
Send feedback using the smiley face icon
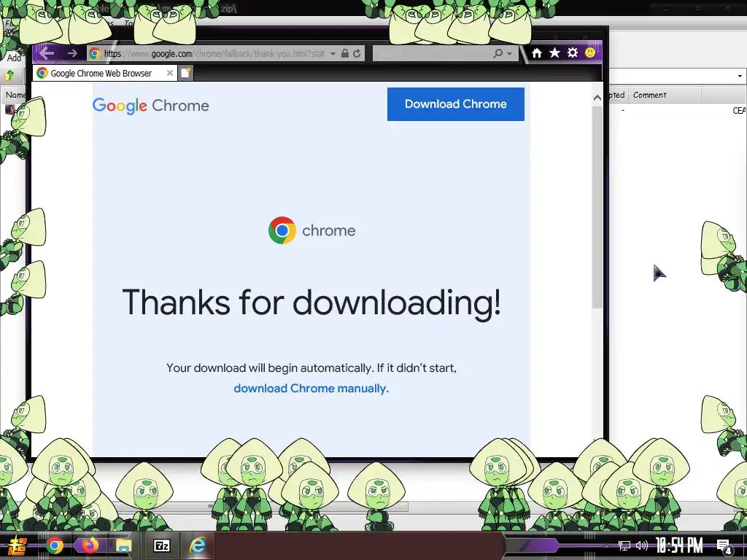589,52
